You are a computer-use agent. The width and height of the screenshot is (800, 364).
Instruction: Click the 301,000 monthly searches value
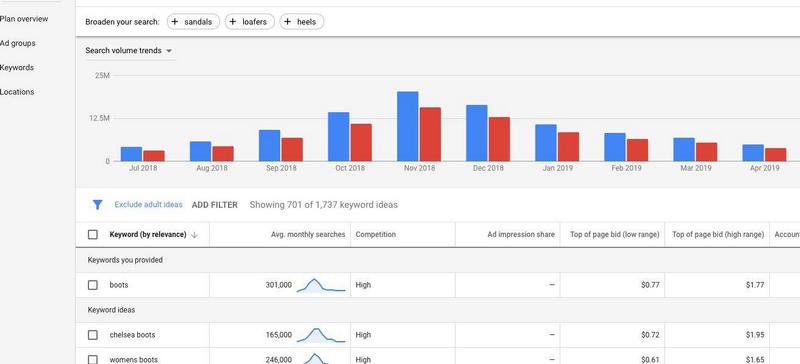tap(279, 285)
